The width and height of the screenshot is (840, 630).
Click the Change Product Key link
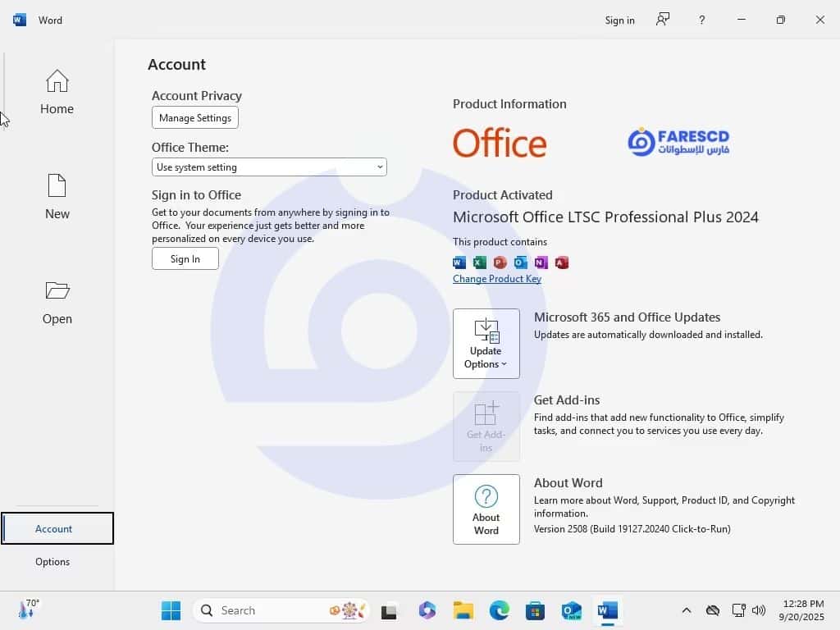click(497, 279)
